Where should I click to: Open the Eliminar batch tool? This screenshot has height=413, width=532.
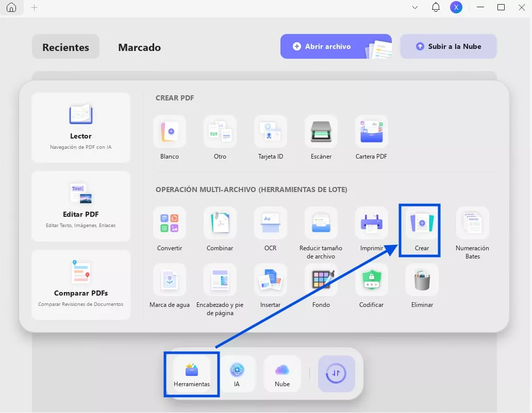[422, 280]
